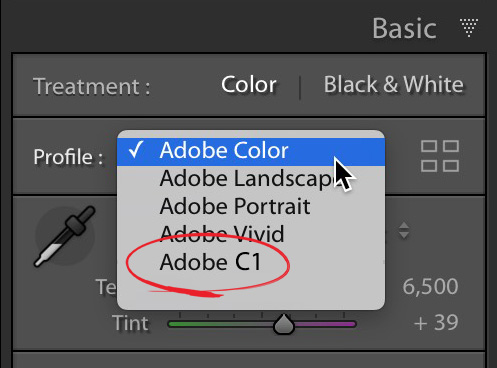Click the Tint slider handle
Image resolution: width=497 pixels, height=368 pixels.
pyautogui.click(x=284, y=324)
